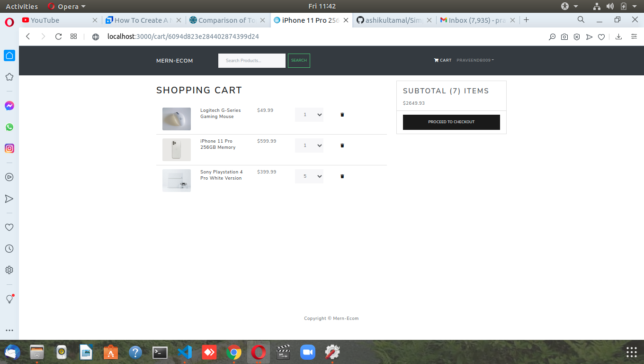Open Sony Playstation 4 Pro White Version link
Viewport: 644px width, 364px height.
point(221,175)
